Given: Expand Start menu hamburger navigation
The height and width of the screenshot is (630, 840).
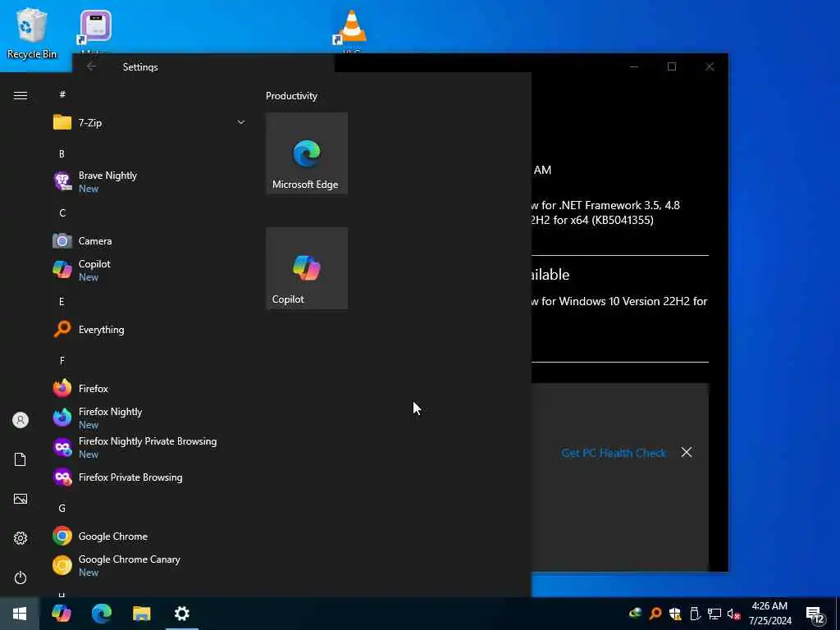Looking at the screenshot, I should click(21, 95).
